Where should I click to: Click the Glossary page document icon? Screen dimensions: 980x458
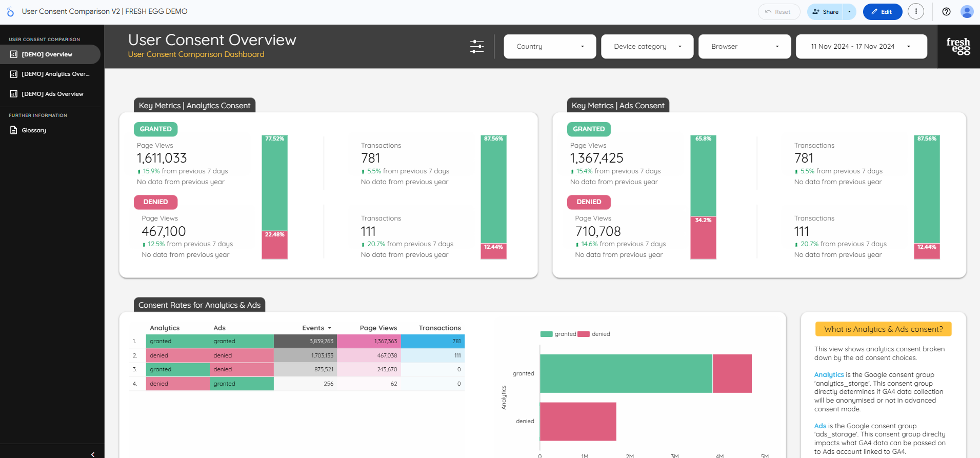14,130
